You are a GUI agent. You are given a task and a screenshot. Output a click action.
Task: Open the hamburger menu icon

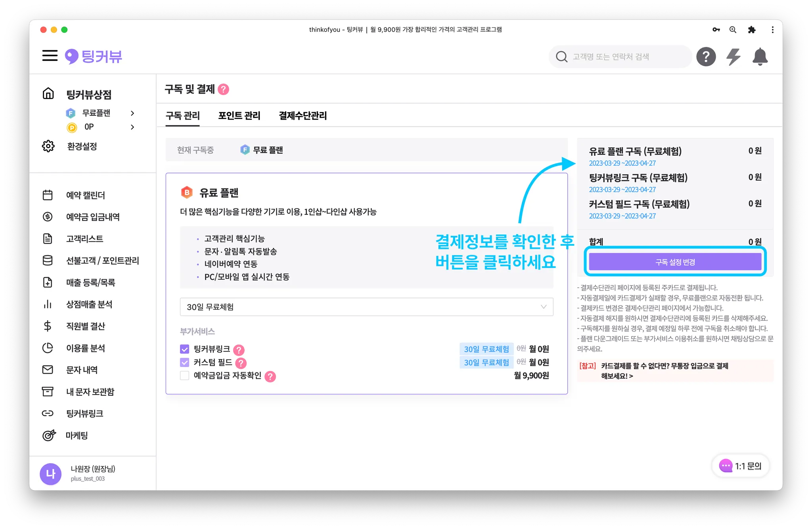[50, 56]
